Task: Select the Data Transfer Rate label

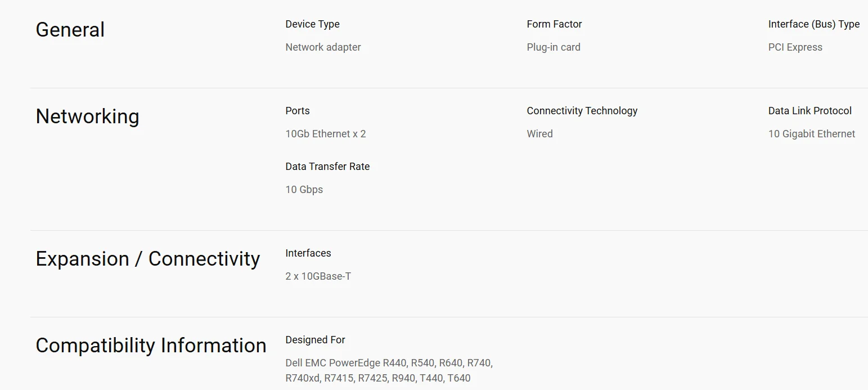Action: point(327,167)
